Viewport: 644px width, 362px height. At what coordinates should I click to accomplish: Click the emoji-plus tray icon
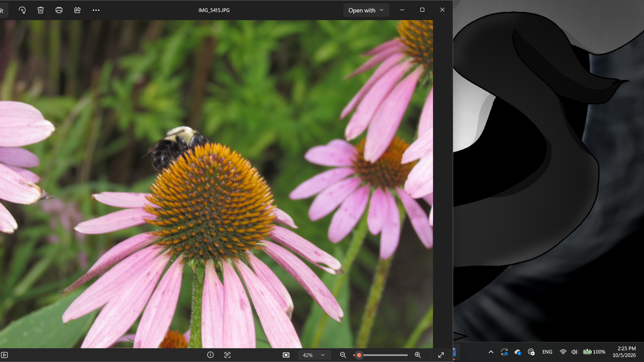531,352
